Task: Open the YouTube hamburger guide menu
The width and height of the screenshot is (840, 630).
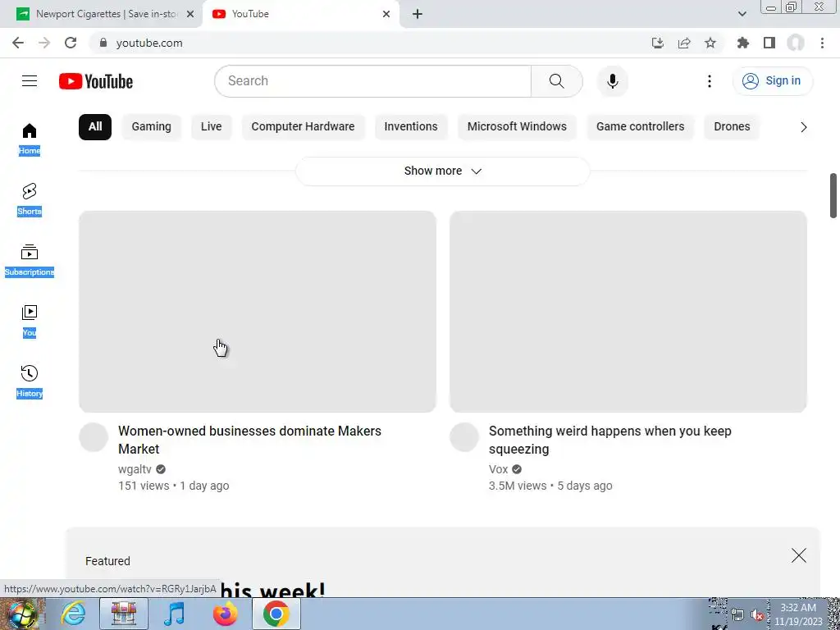Action: click(x=30, y=81)
